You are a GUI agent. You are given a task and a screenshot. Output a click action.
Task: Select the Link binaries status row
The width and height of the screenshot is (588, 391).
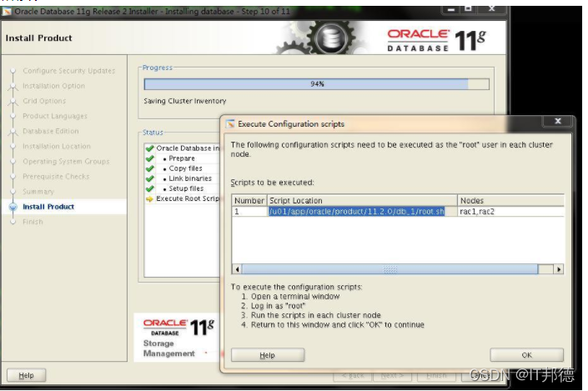pyautogui.click(x=183, y=178)
